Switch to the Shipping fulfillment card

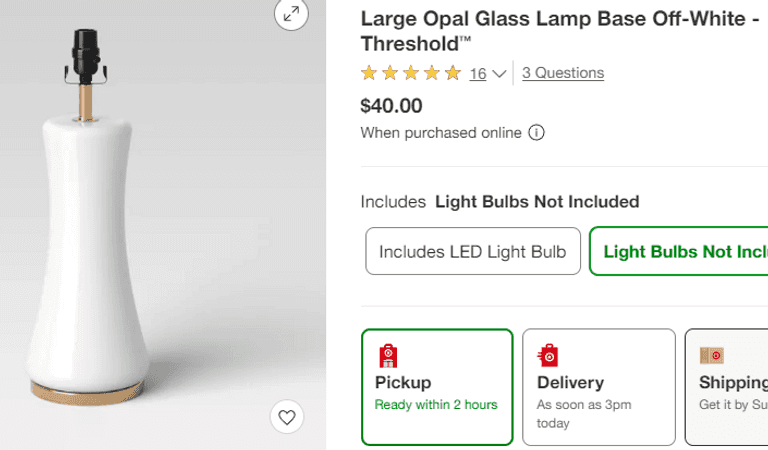click(728, 386)
